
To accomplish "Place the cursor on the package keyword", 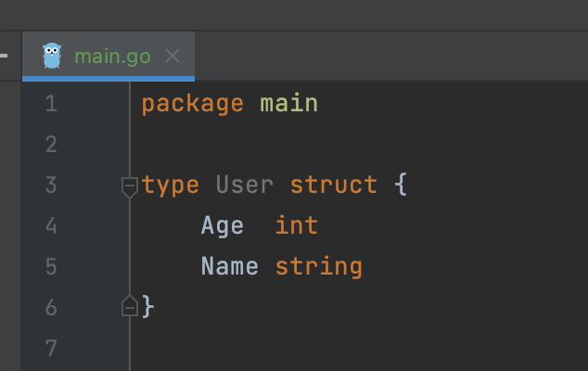I will click(x=192, y=104).
